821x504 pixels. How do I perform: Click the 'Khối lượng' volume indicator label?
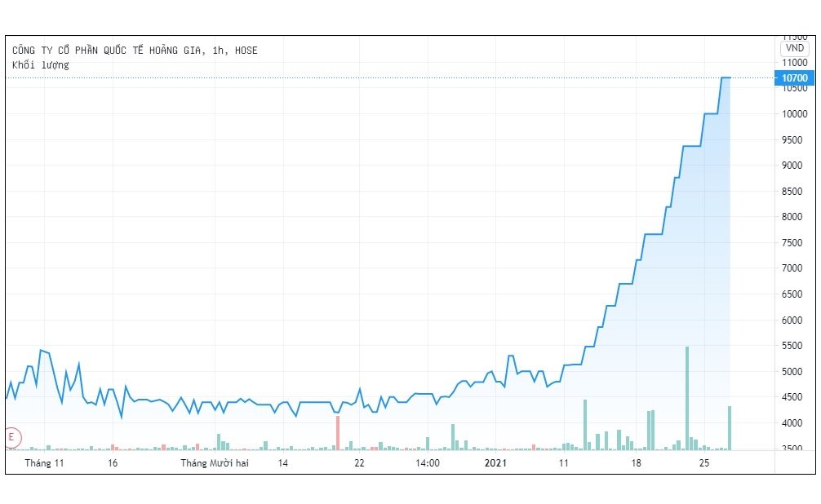(41, 65)
